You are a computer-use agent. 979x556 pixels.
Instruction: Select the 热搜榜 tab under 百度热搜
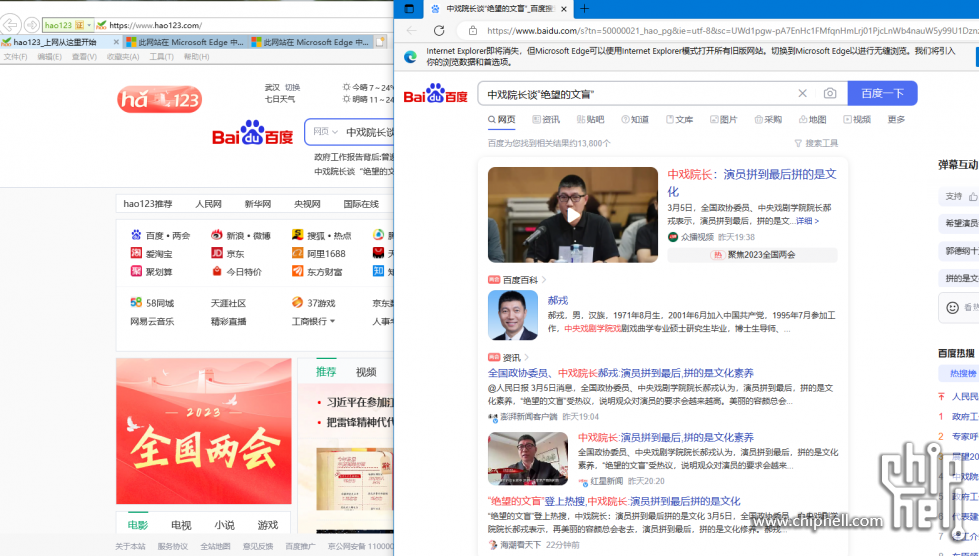962,373
